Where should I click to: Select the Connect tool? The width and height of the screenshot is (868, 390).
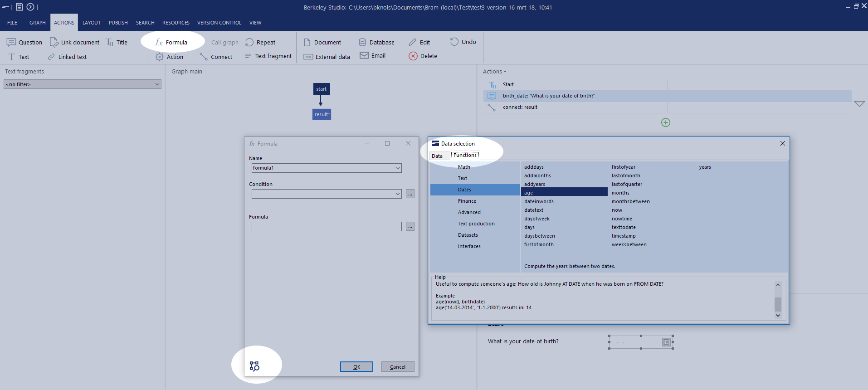(216, 57)
